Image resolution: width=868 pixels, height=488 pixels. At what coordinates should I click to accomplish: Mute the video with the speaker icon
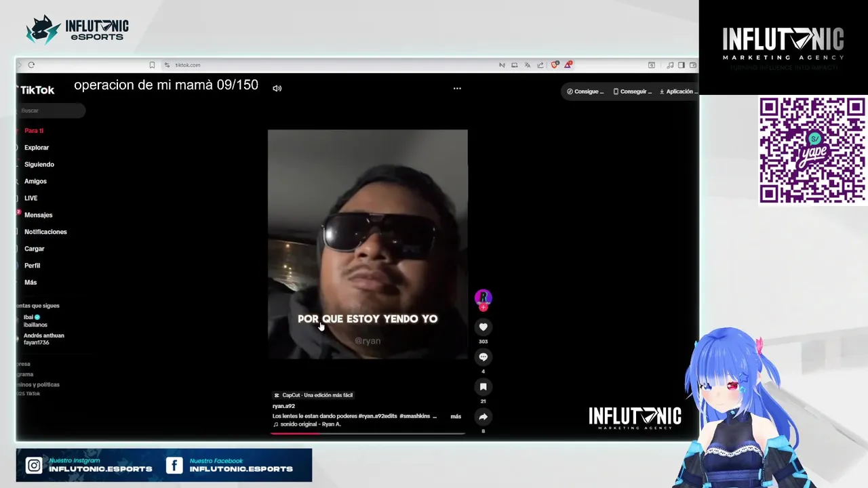point(277,88)
